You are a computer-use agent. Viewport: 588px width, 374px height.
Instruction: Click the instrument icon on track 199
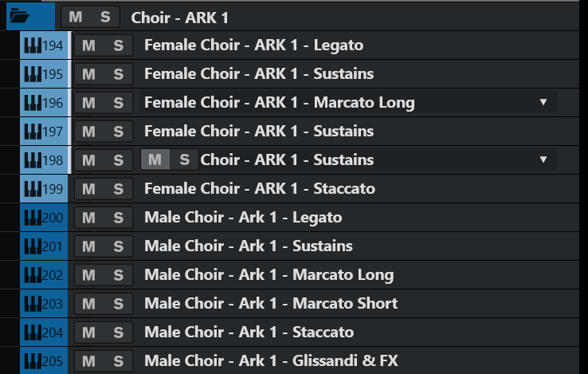33,189
